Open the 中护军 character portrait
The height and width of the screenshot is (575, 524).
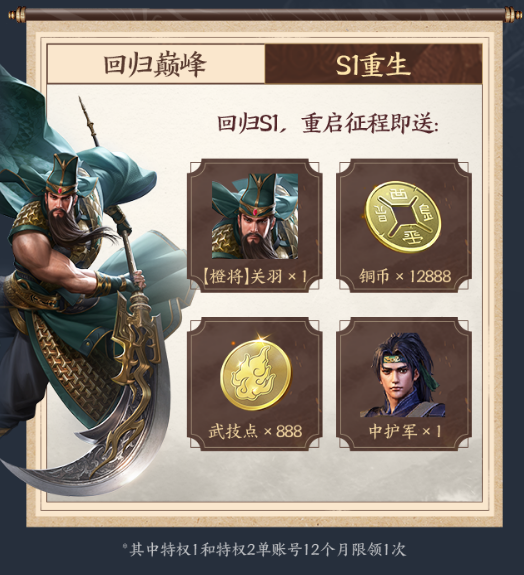pyautogui.click(x=403, y=375)
